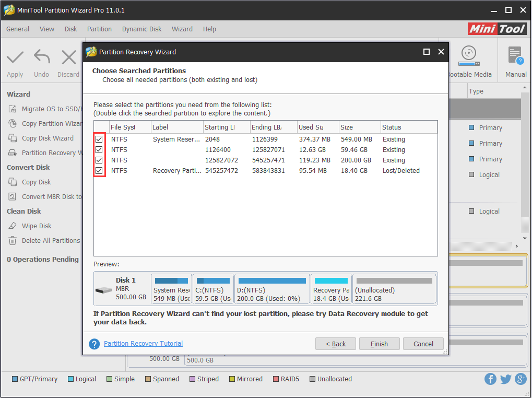Image resolution: width=532 pixels, height=398 pixels.
Task: Open the View menu
Action: click(47, 29)
